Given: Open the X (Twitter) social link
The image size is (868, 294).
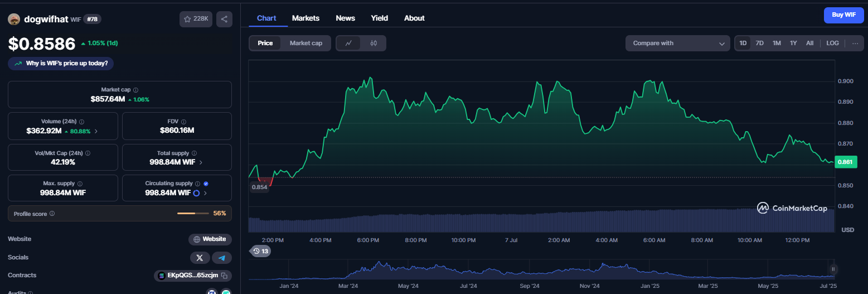Looking at the screenshot, I should [200, 258].
